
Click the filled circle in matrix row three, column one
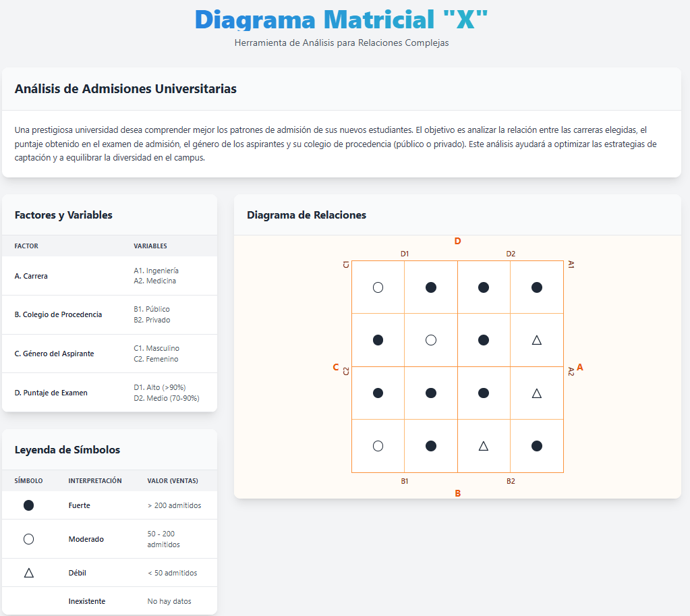tap(378, 393)
